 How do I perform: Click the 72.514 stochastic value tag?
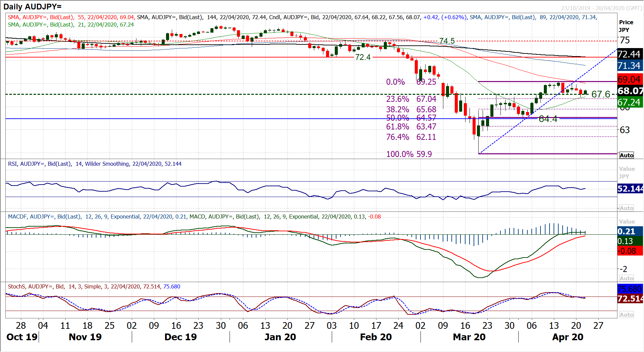click(x=630, y=299)
